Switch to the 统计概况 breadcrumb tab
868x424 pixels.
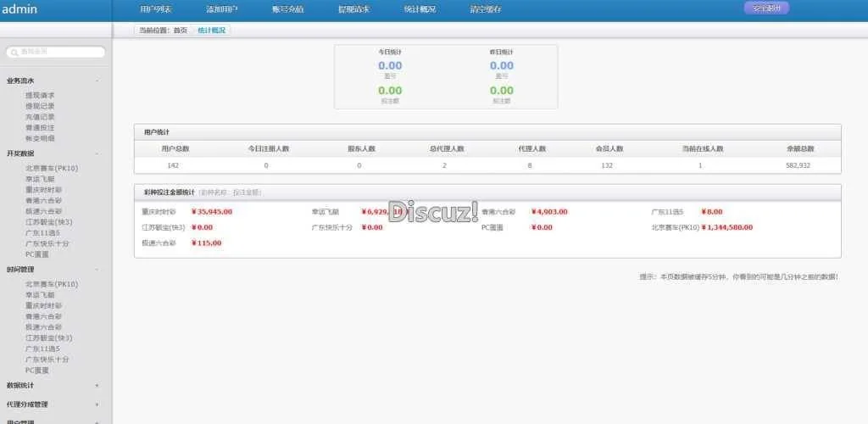click(212, 31)
